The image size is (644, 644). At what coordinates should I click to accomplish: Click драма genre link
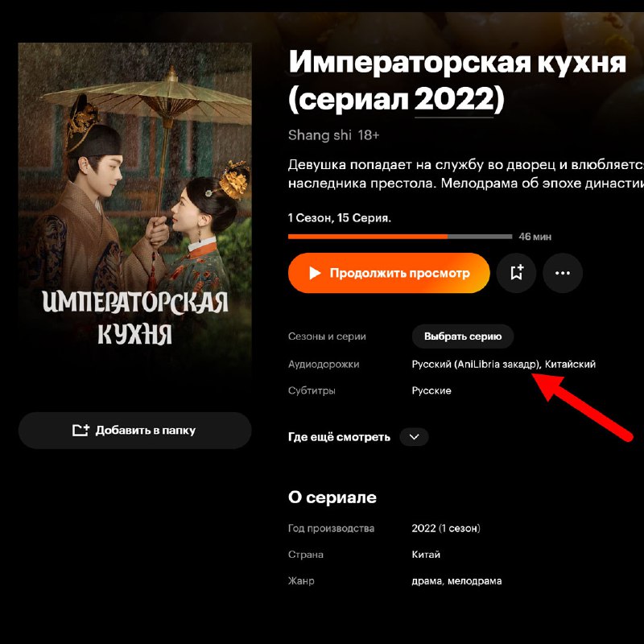[427, 581]
